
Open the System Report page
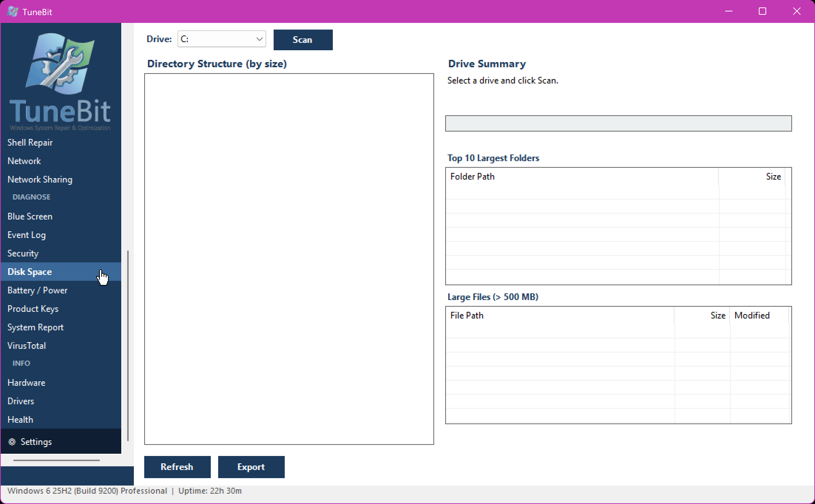(x=61, y=327)
